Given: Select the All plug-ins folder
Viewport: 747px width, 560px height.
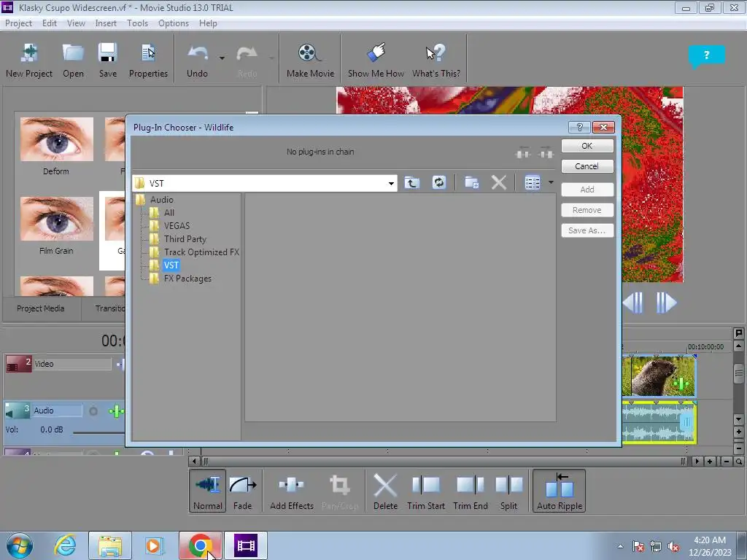Looking at the screenshot, I should pos(169,213).
